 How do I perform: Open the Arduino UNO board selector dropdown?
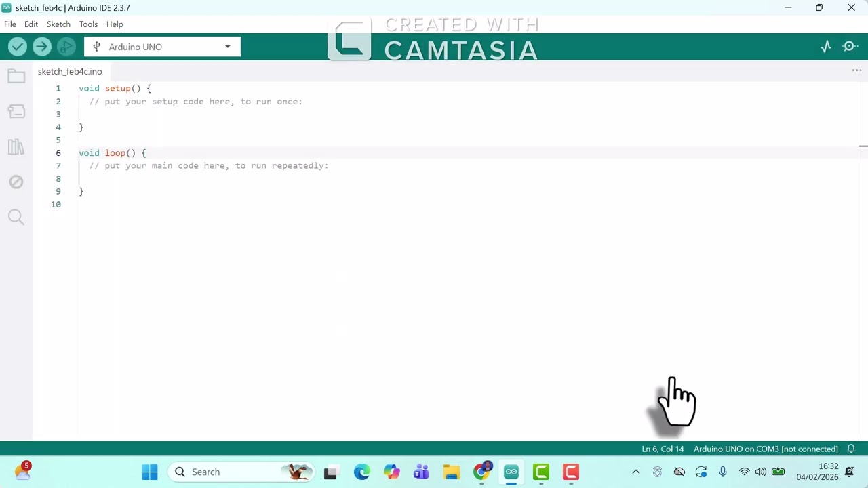tap(162, 47)
